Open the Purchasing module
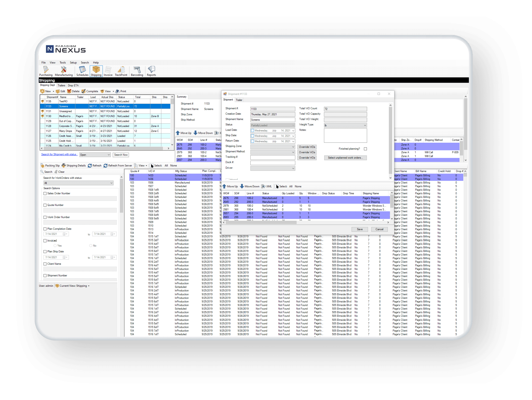Image resolution: width=532 pixels, height=400 pixels. point(46,71)
